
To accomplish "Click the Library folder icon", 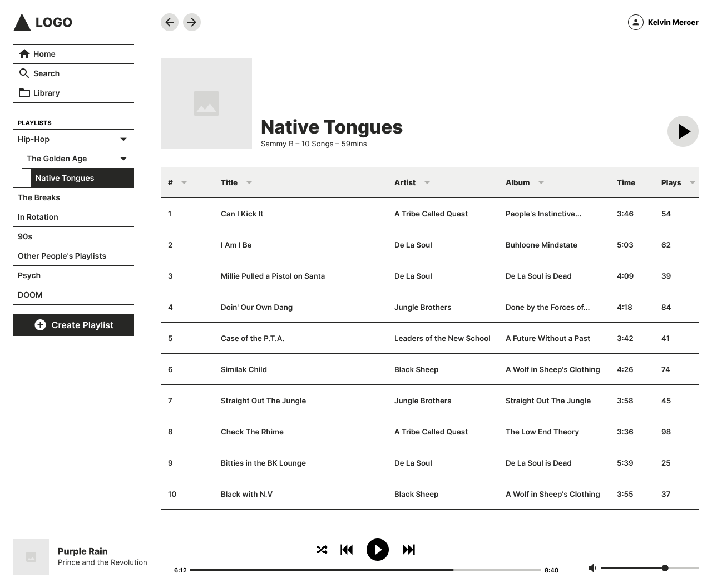I will pyautogui.click(x=24, y=93).
